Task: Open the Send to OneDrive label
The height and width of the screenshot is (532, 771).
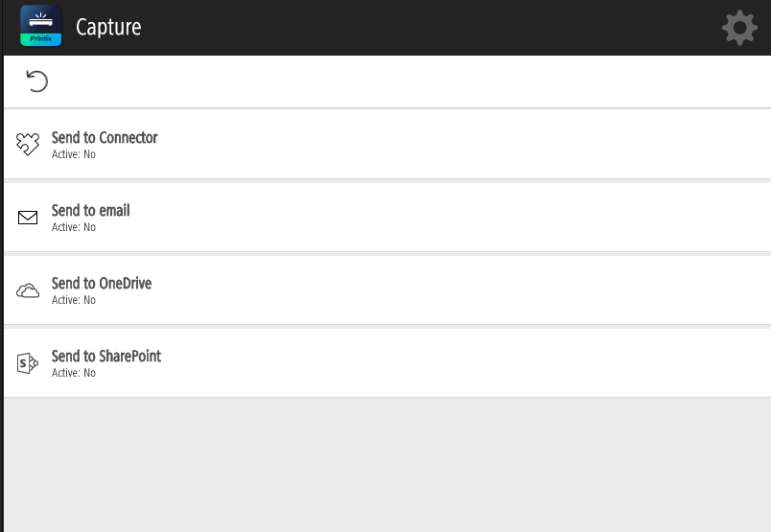Action: 102,284
